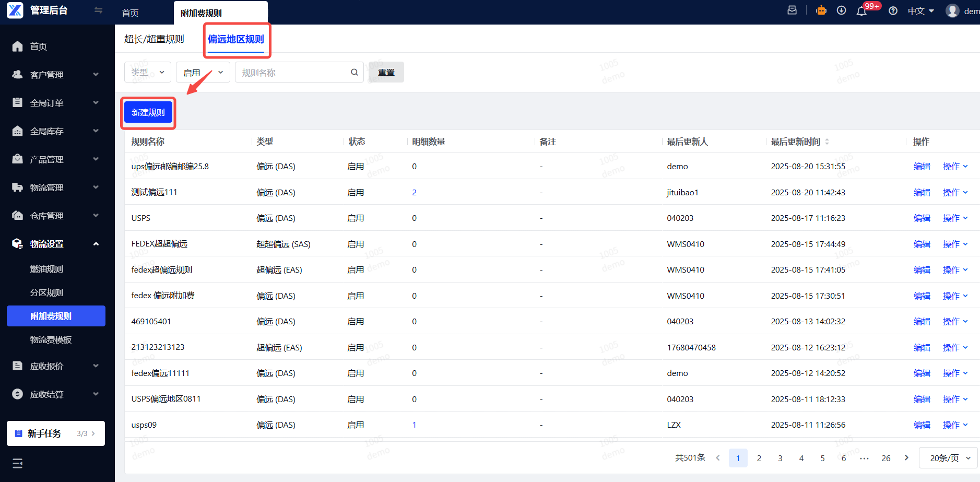Switch to the 超长/超重规则 tab
The width and height of the screenshot is (980, 482).
[154, 39]
